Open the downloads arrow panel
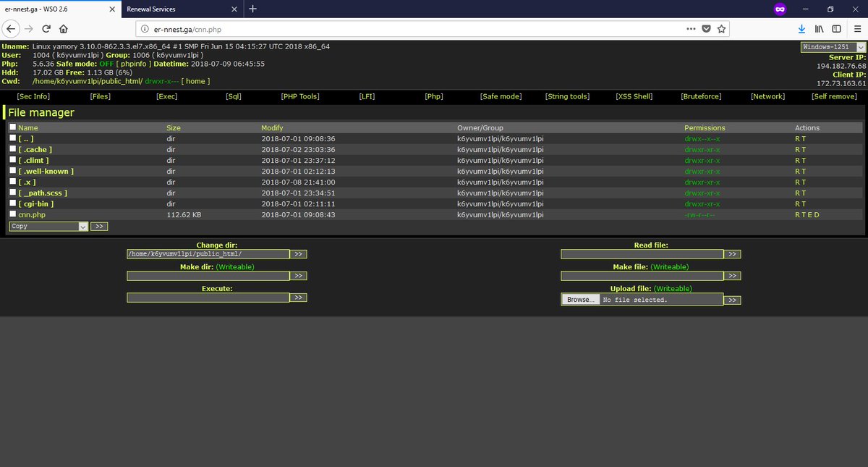The image size is (868, 467). (801, 29)
